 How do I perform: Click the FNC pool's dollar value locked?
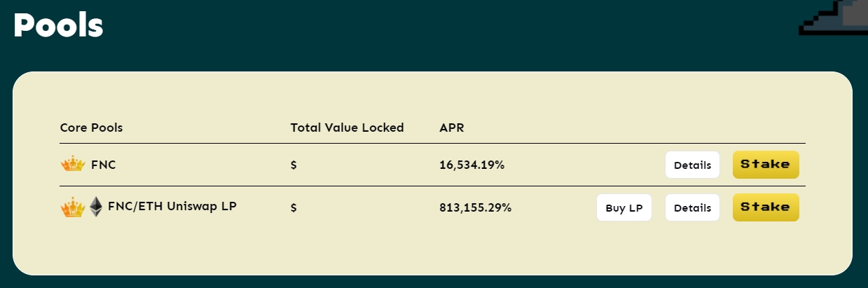click(x=294, y=166)
